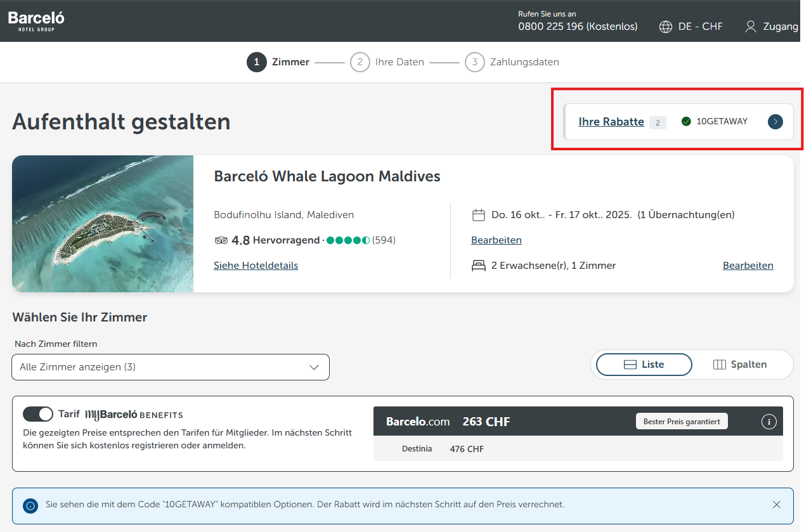
Task: Dismiss the 10GETAWAY code info banner
Action: tap(776, 505)
